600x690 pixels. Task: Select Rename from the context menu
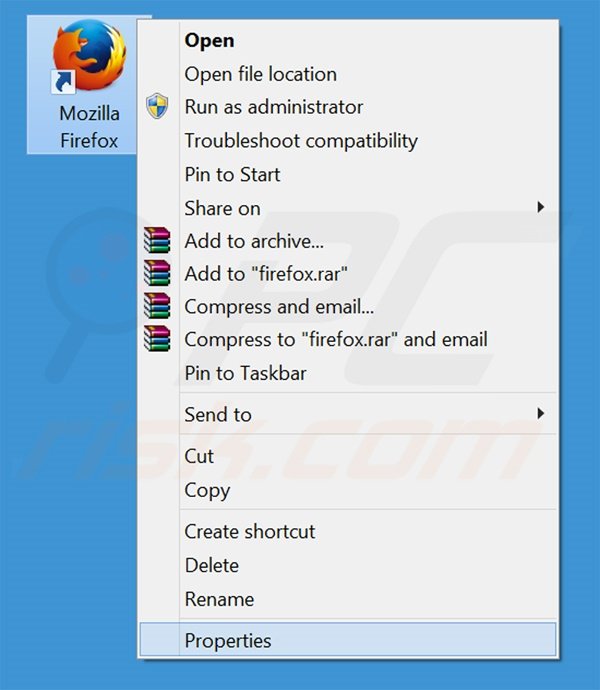click(x=348, y=599)
